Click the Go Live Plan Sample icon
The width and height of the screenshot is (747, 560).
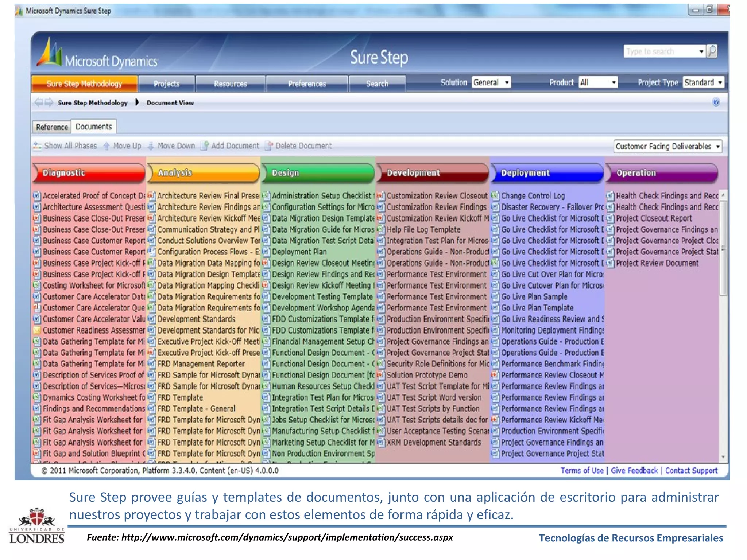495,297
